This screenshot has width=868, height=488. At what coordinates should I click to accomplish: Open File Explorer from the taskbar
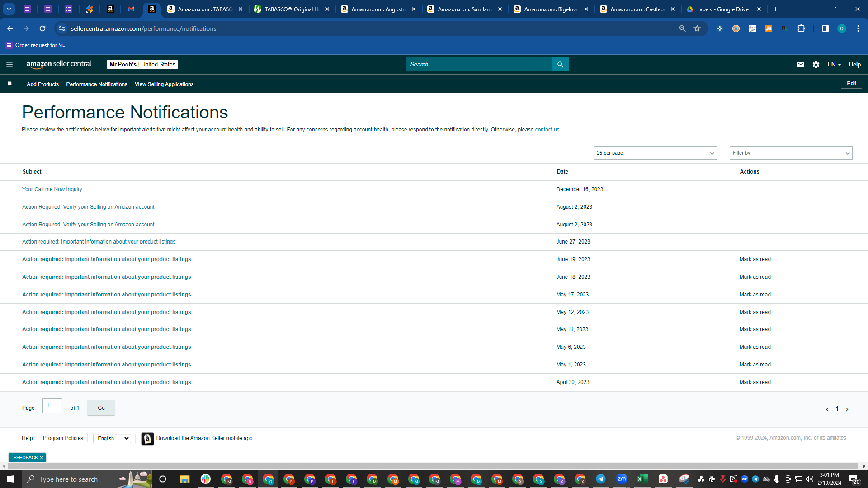[x=184, y=479]
